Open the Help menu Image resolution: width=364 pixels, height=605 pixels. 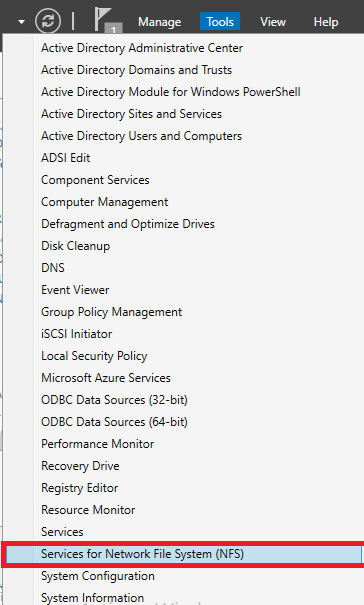tap(326, 22)
